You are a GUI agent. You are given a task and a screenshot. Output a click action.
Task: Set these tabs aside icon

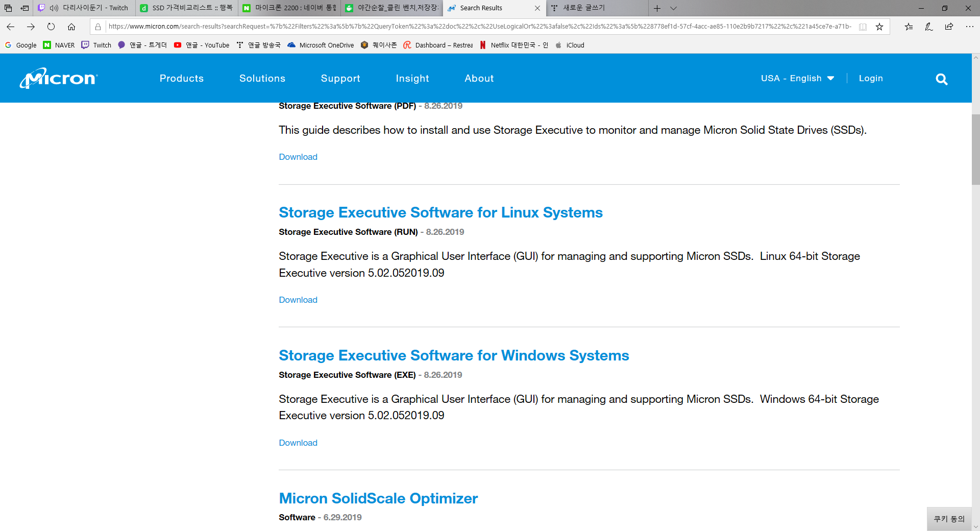click(x=24, y=8)
